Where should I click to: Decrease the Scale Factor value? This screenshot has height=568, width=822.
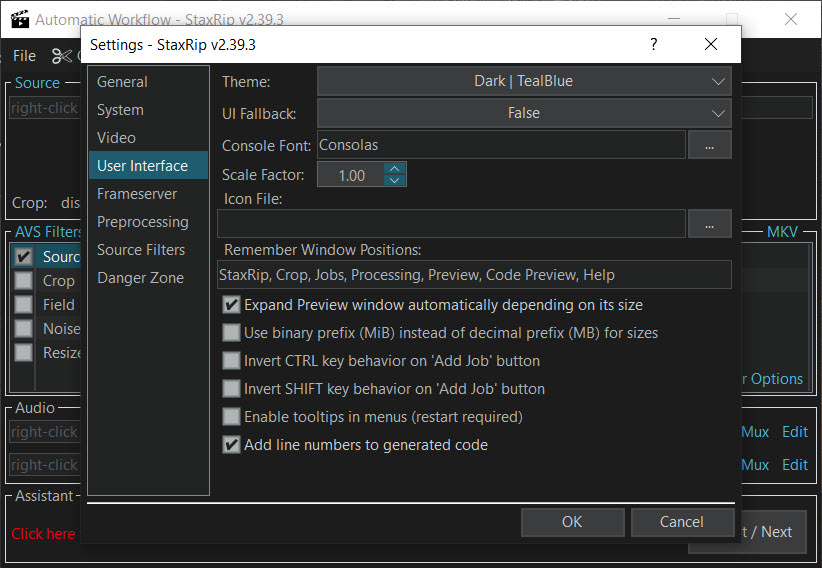(x=395, y=180)
